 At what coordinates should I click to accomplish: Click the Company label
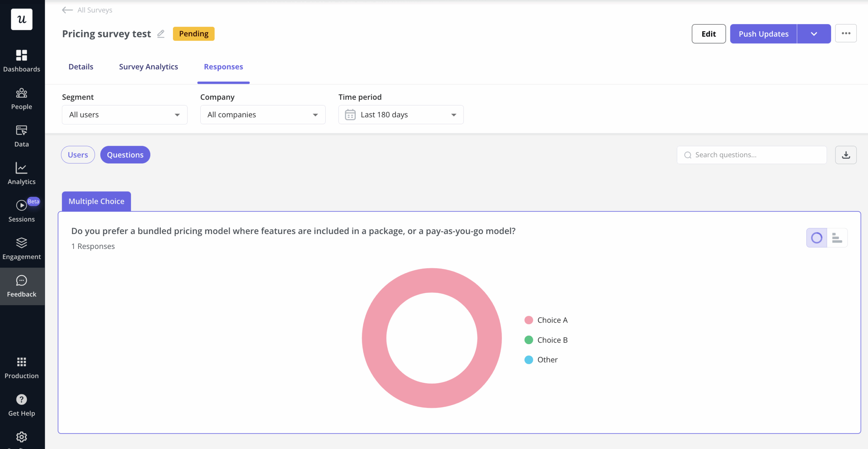tap(217, 97)
